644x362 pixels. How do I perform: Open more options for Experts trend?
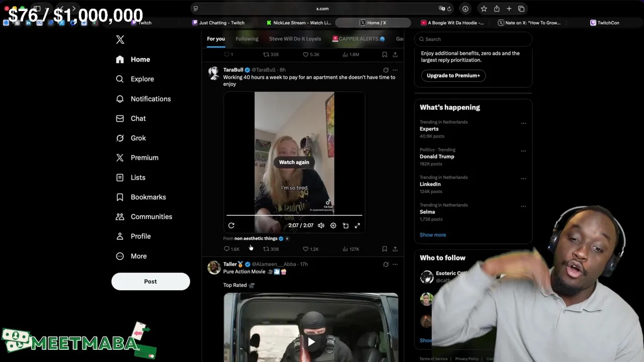click(x=523, y=123)
